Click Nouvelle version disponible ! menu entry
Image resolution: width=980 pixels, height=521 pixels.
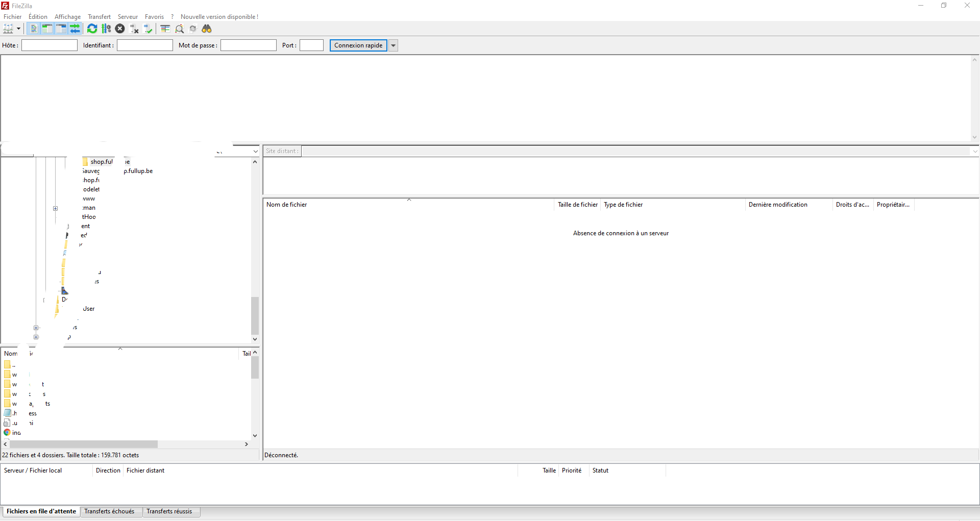click(219, 17)
